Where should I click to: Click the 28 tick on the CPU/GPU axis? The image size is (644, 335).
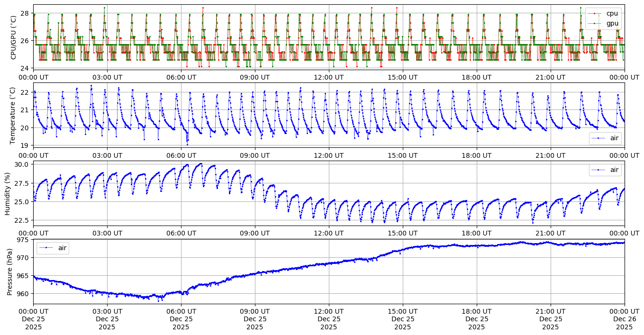point(25,13)
